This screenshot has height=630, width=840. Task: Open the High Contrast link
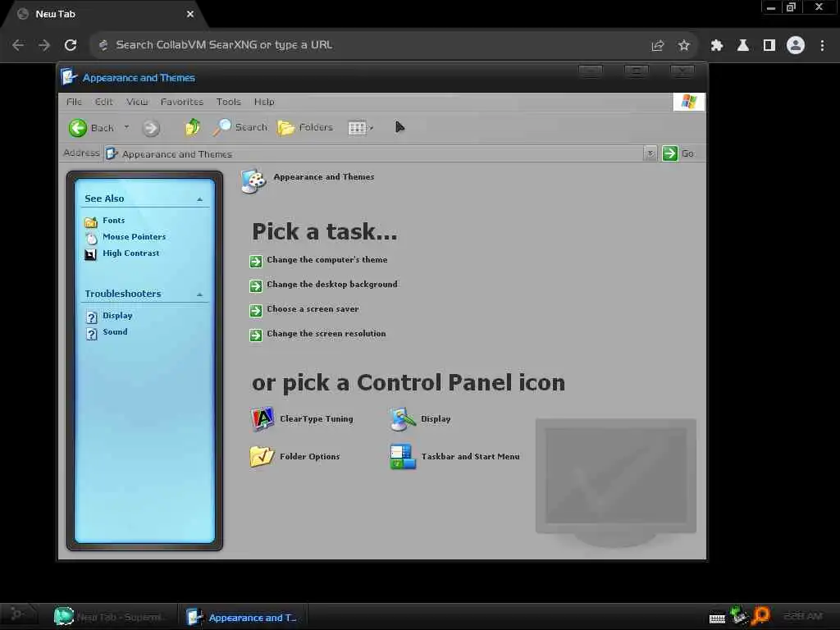(x=130, y=253)
